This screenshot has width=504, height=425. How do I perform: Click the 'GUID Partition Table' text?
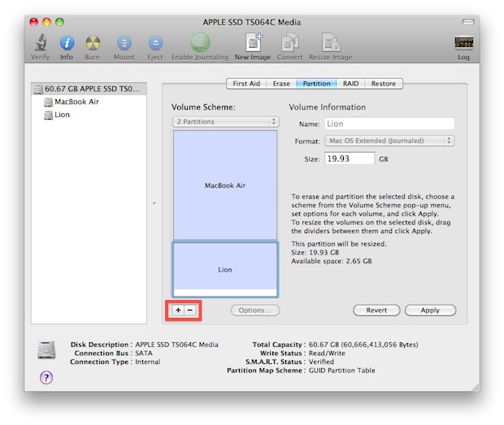point(341,371)
